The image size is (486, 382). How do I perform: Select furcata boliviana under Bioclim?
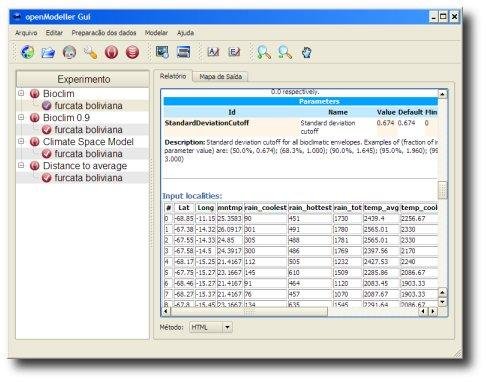[88, 106]
